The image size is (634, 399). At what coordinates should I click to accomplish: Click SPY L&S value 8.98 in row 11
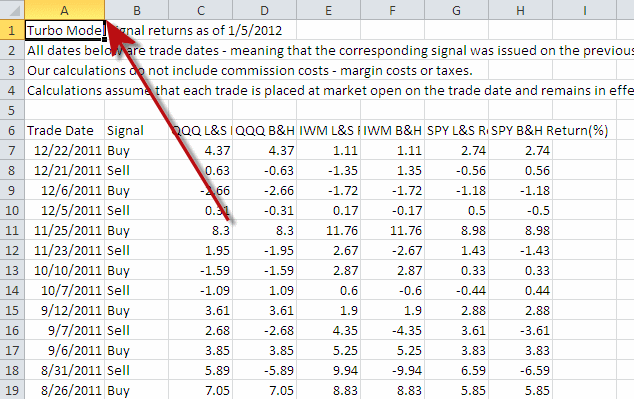456,230
